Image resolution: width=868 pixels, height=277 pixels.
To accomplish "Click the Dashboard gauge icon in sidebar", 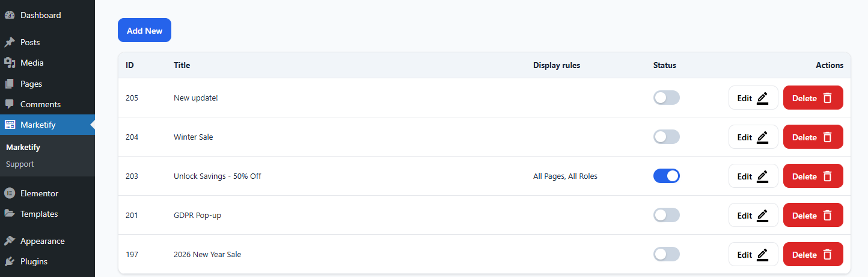I will point(10,15).
